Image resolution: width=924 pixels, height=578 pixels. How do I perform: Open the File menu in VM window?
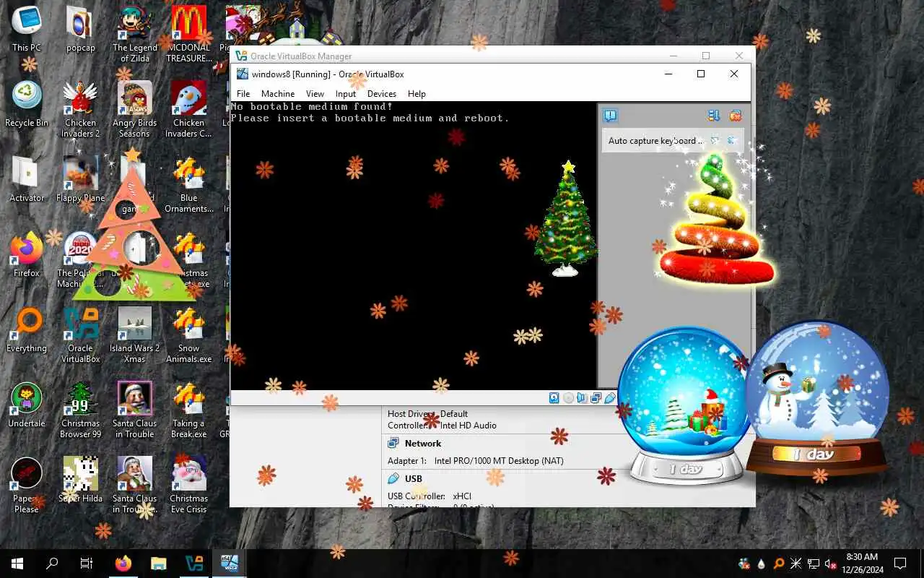point(243,94)
